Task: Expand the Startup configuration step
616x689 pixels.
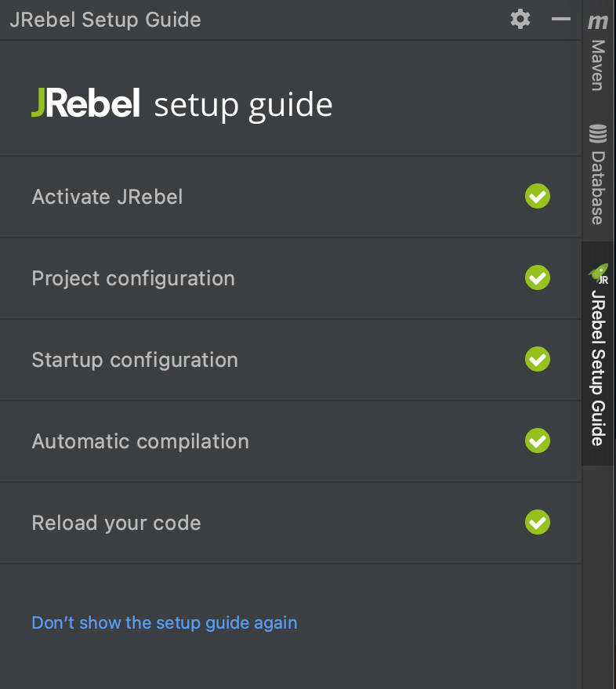Action: tap(135, 360)
